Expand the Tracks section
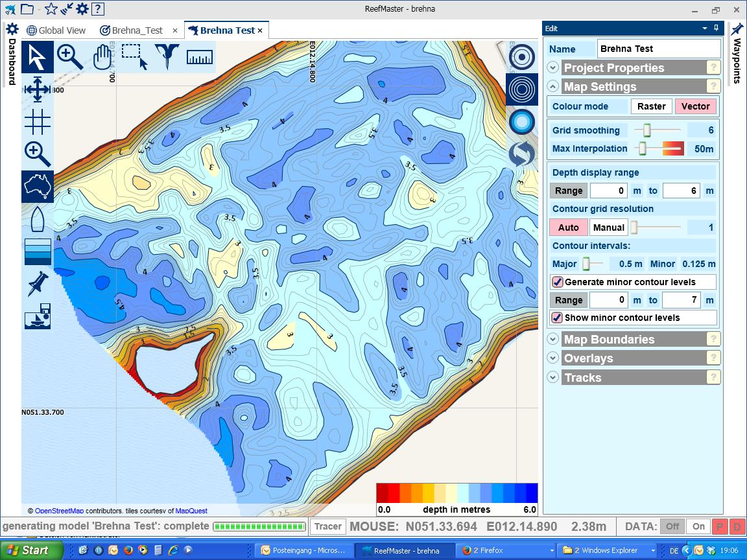The height and width of the screenshot is (560, 747). [x=552, y=377]
